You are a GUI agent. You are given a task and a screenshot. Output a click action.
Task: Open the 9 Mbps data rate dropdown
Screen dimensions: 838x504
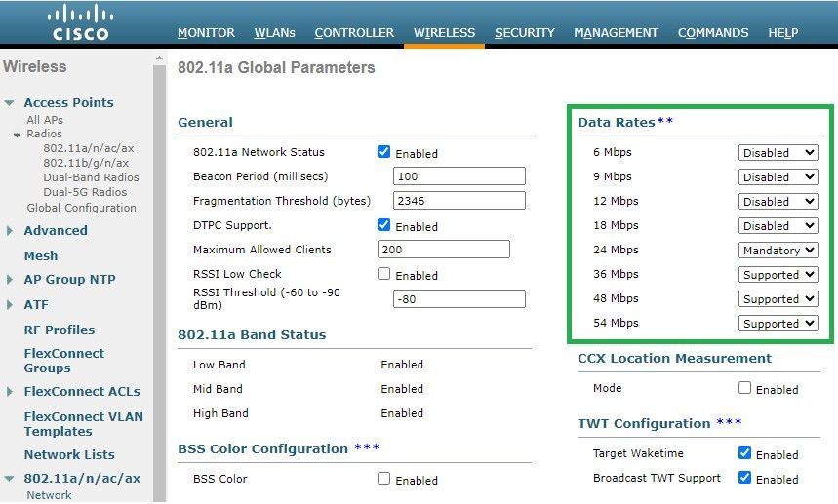778,176
